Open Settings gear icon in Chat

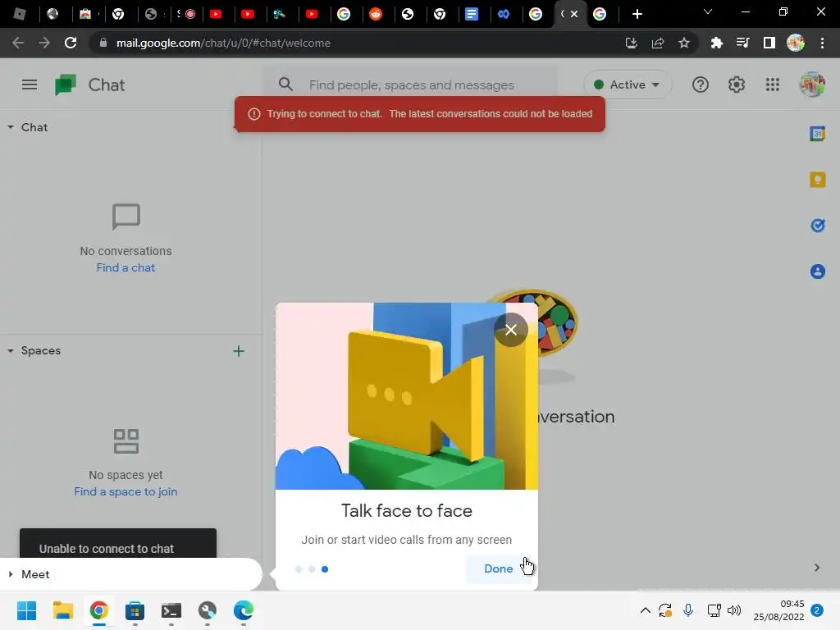(737, 84)
